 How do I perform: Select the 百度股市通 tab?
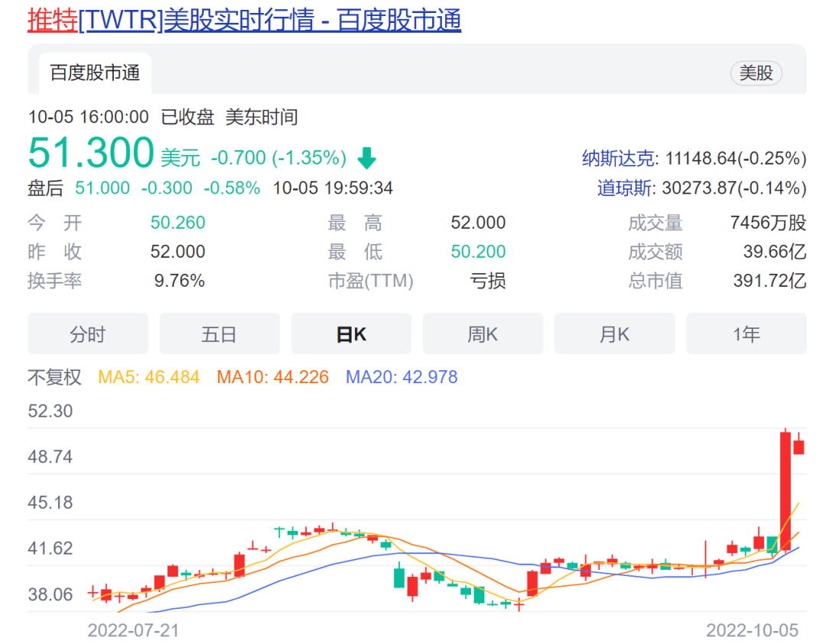click(x=96, y=73)
